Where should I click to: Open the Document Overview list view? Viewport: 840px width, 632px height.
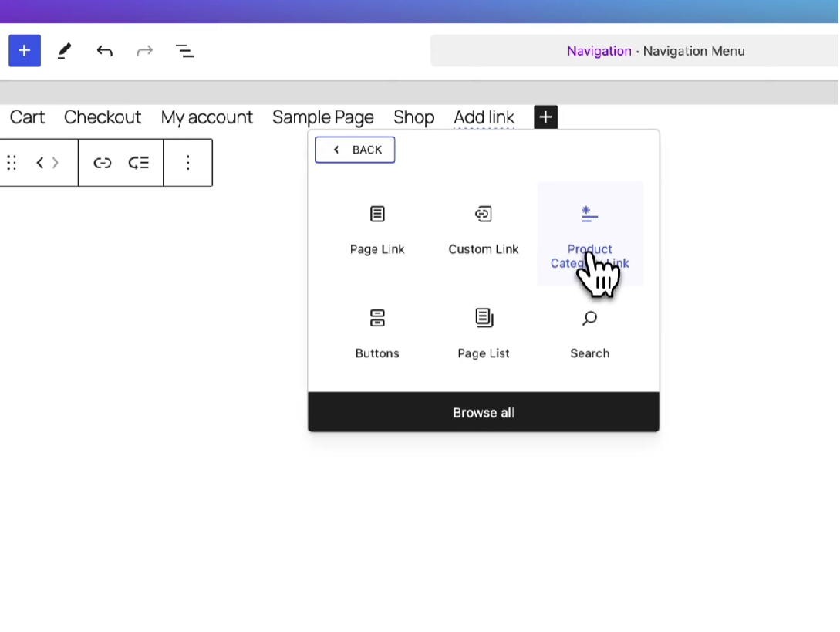[x=184, y=50]
